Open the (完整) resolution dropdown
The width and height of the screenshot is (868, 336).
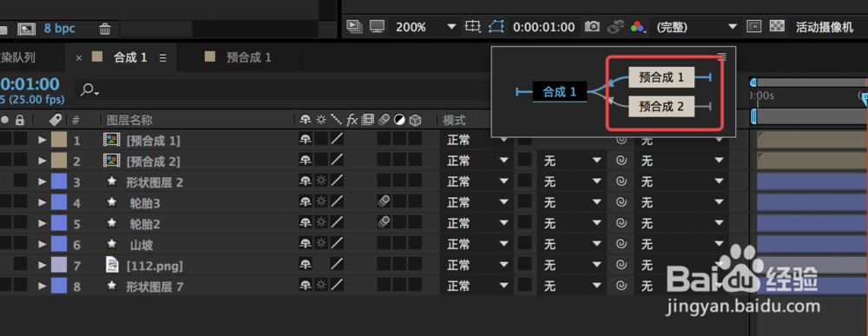[x=696, y=27]
